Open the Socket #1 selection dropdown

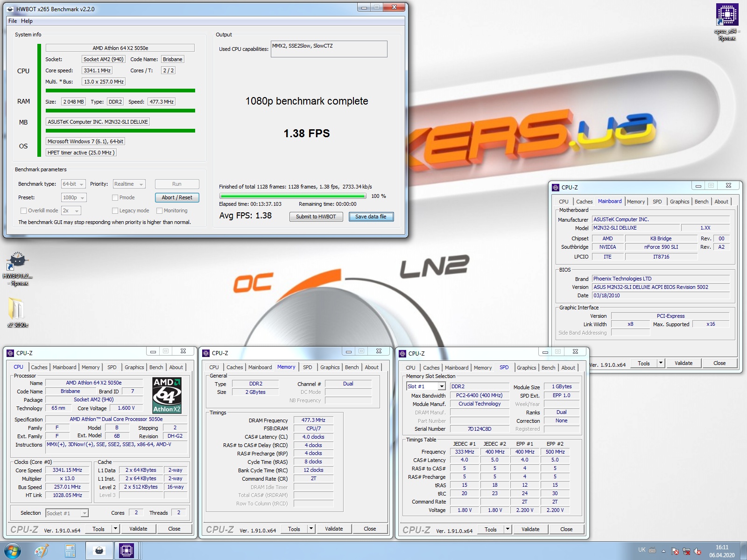67,513
